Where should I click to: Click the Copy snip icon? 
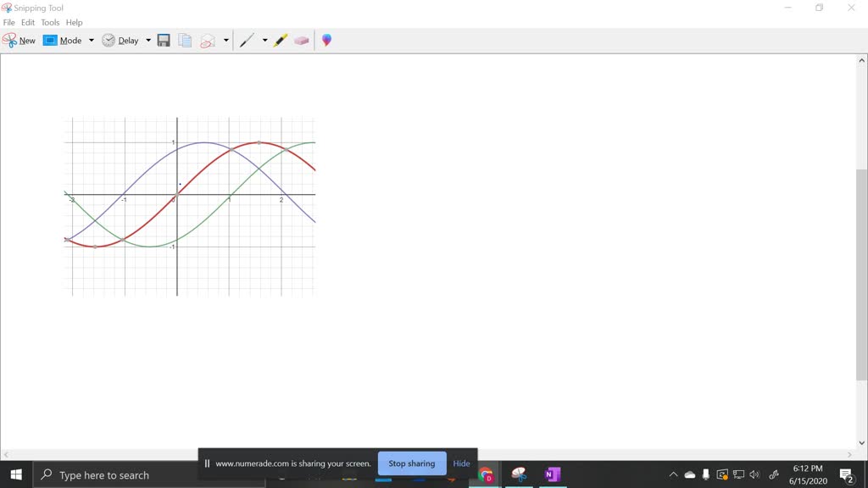184,40
